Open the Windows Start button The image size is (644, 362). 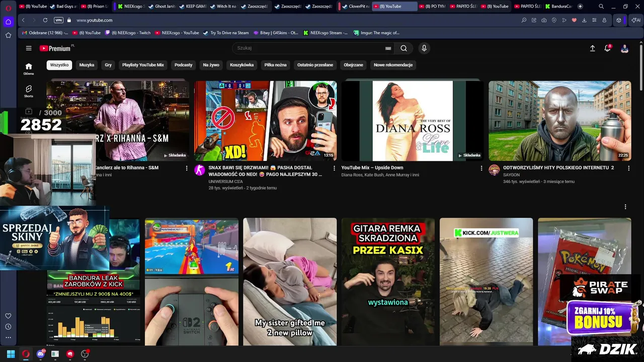[x=11, y=354]
